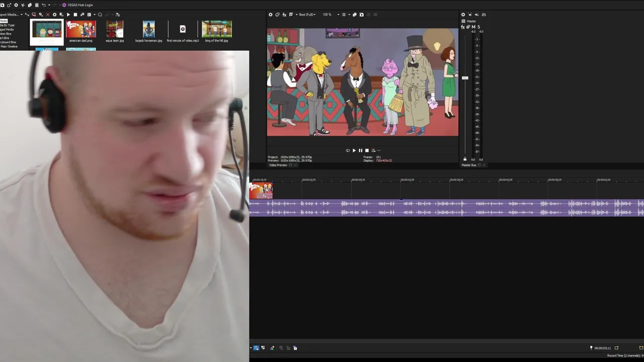Copy preview snapshot to clipboard

[355, 15]
